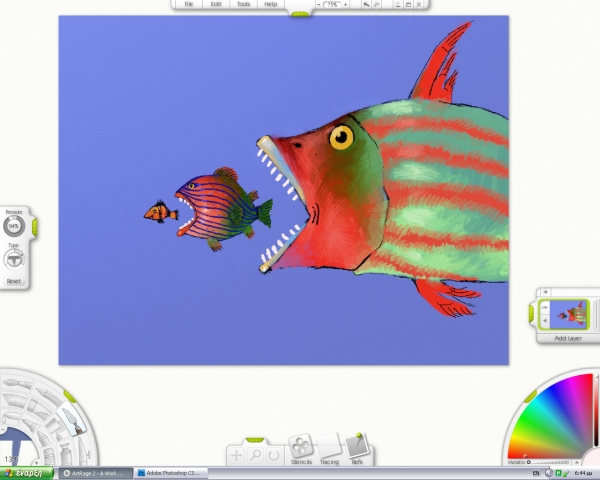Click the EN language indicator
600x480 pixels.
[536, 473]
